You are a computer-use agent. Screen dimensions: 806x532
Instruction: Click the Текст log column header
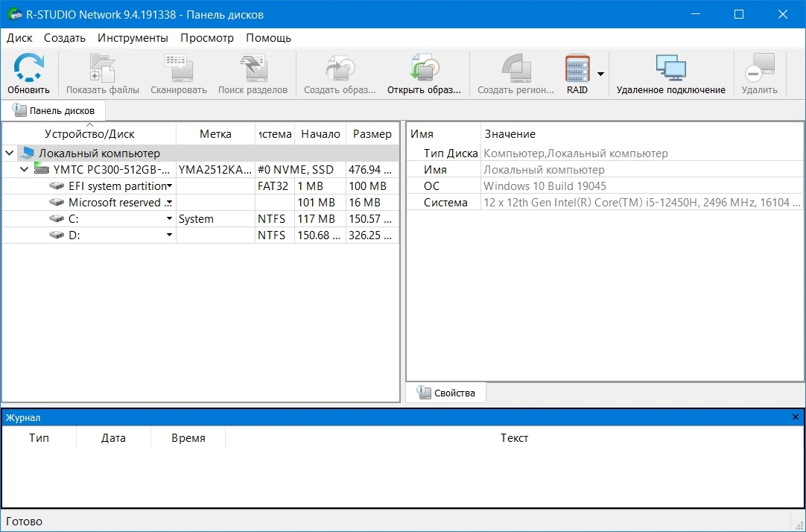click(x=514, y=438)
